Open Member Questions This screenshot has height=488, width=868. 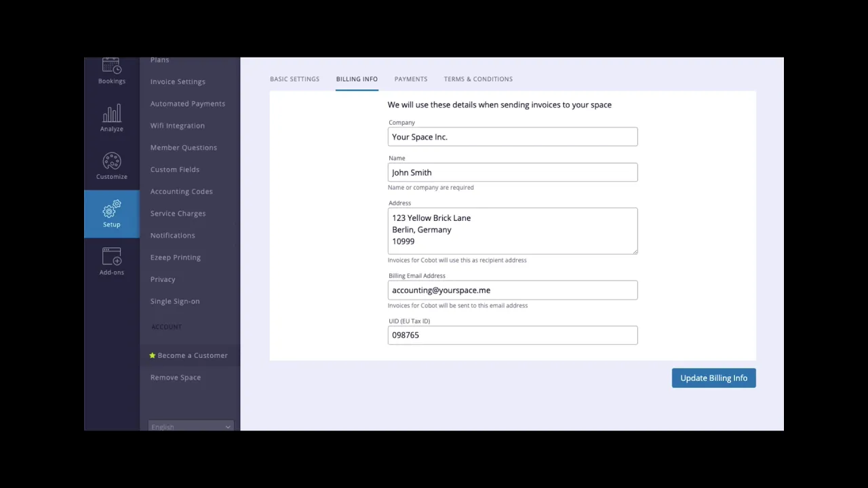pyautogui.click(x=184, y=148)
